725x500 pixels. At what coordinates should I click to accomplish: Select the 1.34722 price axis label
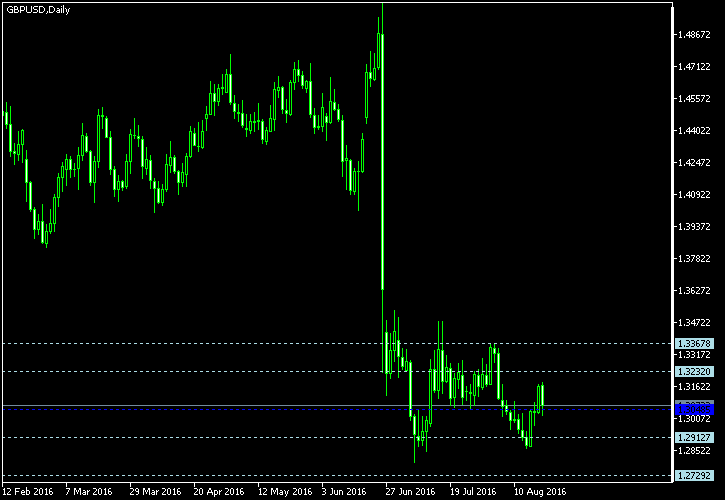[694, 322]
